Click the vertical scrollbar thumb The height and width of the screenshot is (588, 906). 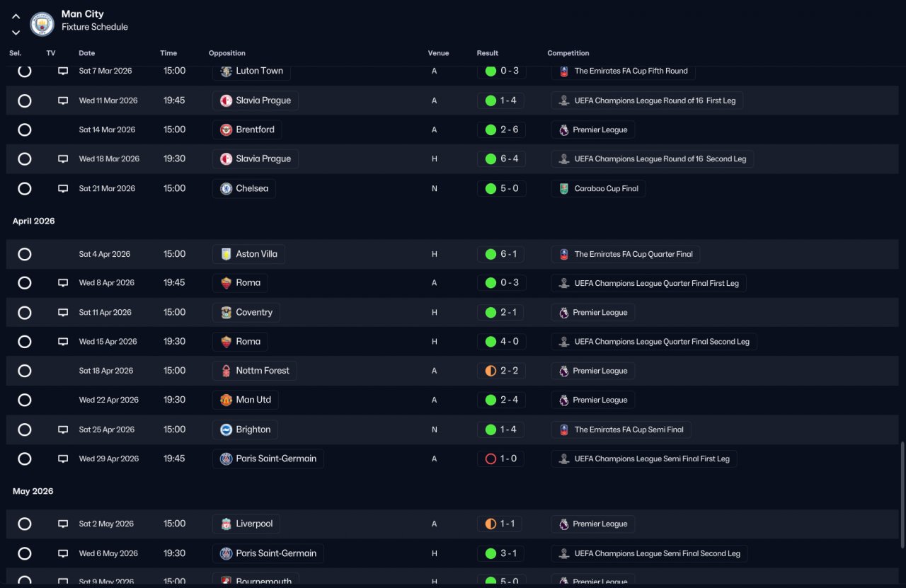click(901, 495)
